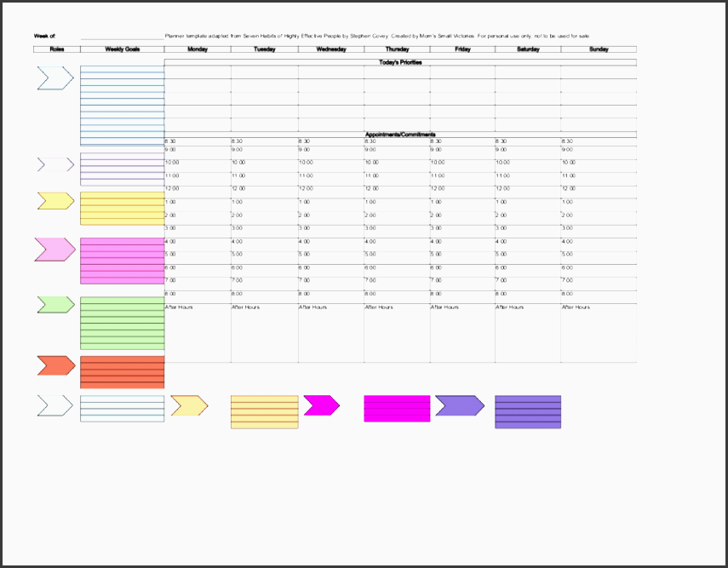Select the yellow weekly goals box
The width and height of the screenshot is (728, 568).
pos(122,209)
